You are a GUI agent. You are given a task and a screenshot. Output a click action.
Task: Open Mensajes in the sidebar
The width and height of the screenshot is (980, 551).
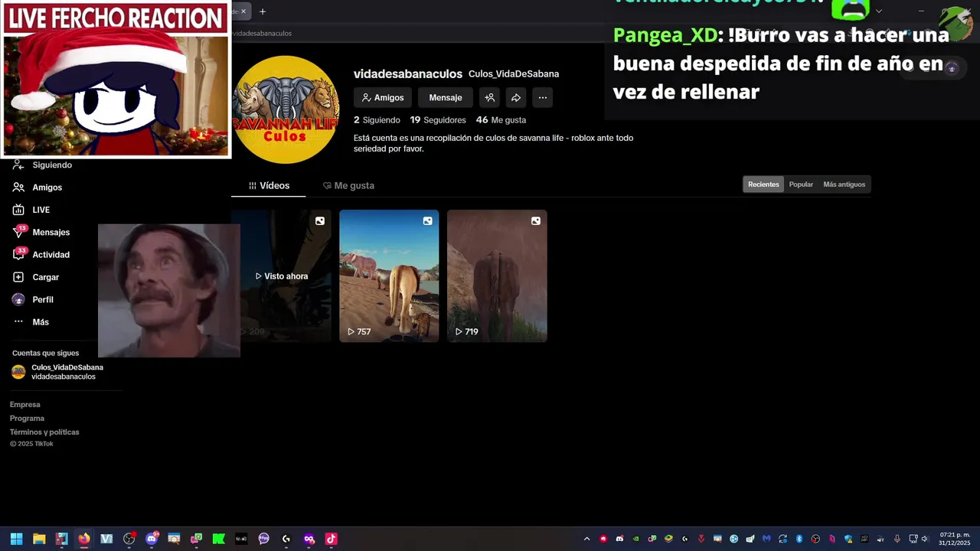[x=51, y=233]
